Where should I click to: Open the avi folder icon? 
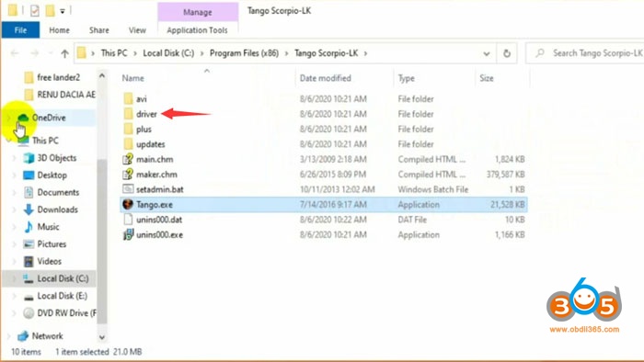pos(128,99)
